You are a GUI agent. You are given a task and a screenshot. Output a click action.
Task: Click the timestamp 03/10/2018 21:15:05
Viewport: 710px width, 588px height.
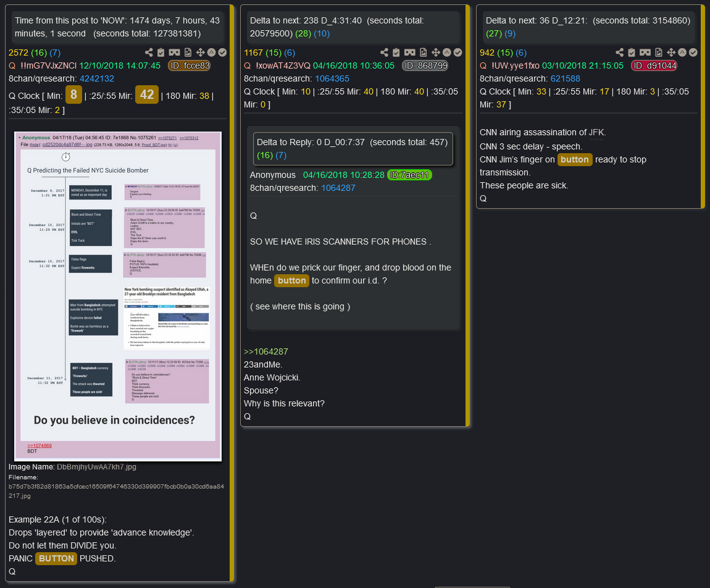[583, 65]
